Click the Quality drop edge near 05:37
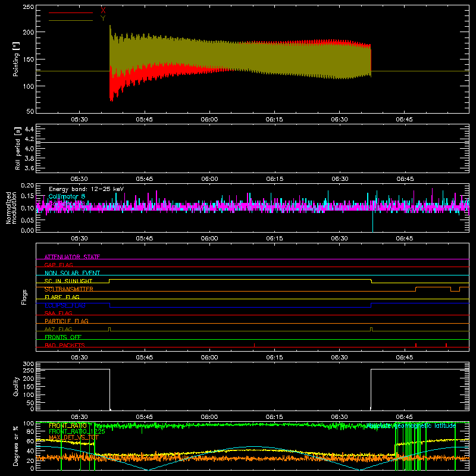476x476 pixels. point(109,390)
